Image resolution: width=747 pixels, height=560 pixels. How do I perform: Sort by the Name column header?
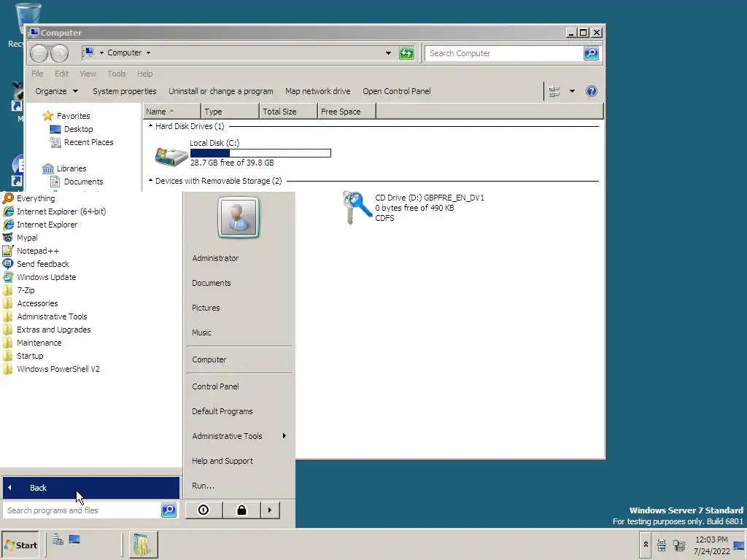point(171,112)
